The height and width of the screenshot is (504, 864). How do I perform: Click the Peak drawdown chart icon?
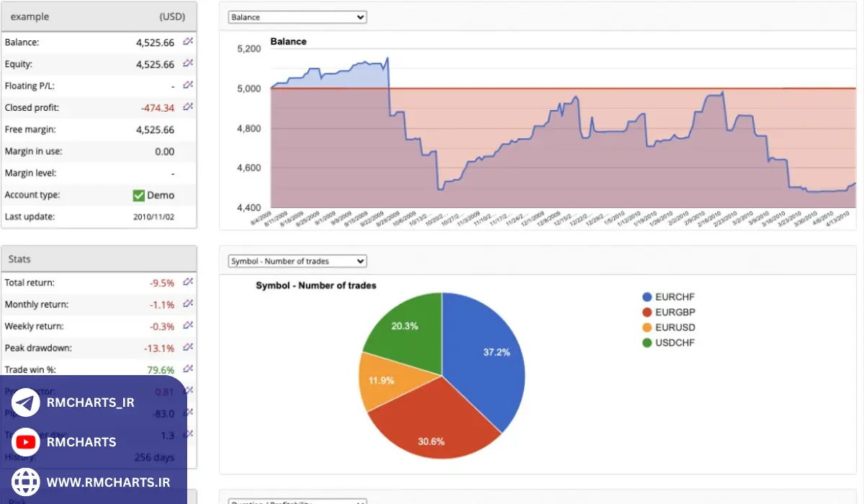click(x=188, y=347)
